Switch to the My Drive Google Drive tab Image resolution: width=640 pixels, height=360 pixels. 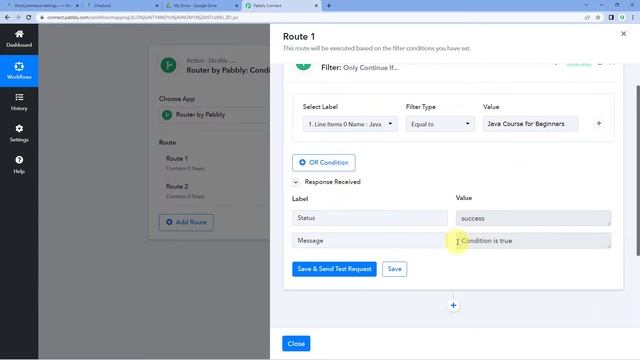point(201,6)
